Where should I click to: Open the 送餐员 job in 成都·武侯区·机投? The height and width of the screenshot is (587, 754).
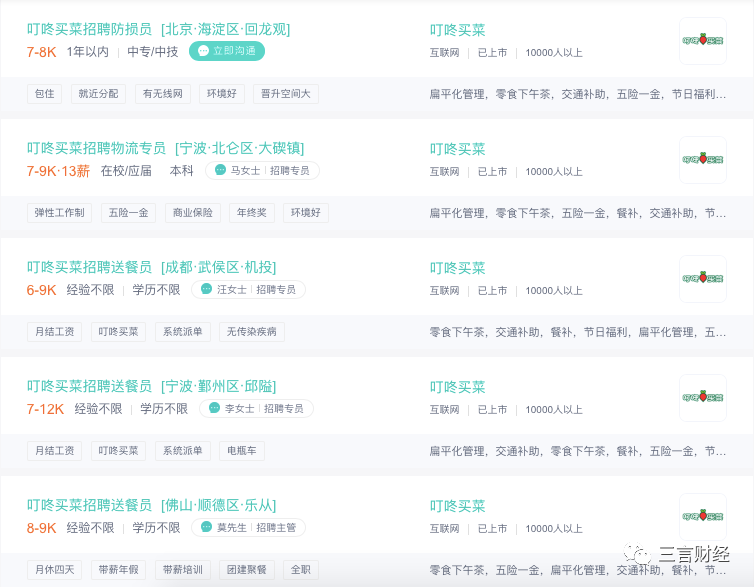(x=151, y=267)
